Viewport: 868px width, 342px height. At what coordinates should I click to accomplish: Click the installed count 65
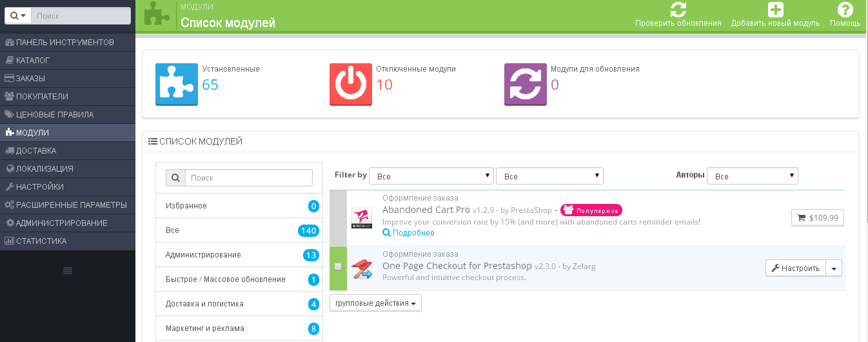pyautogui.click(x=210, y=85)
